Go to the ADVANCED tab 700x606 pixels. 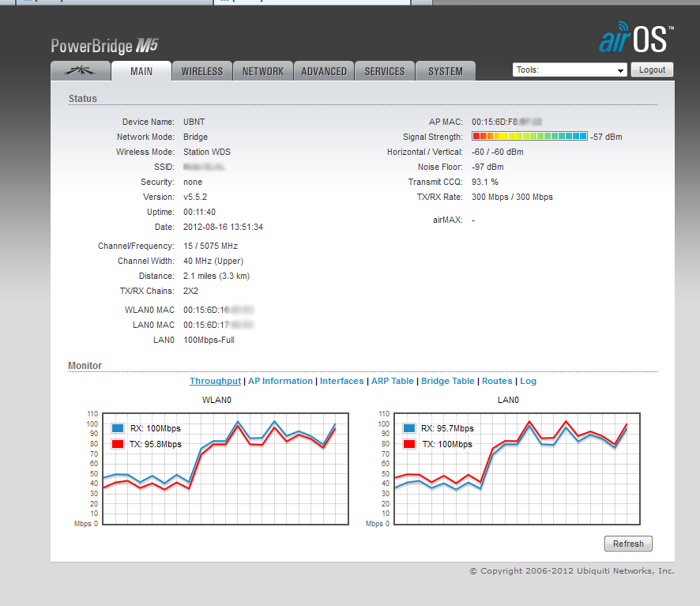coord(324,71)
